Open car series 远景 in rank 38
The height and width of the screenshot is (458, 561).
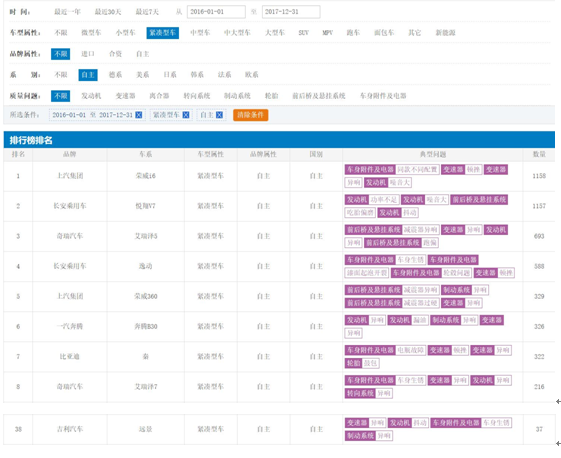(146, 429)
